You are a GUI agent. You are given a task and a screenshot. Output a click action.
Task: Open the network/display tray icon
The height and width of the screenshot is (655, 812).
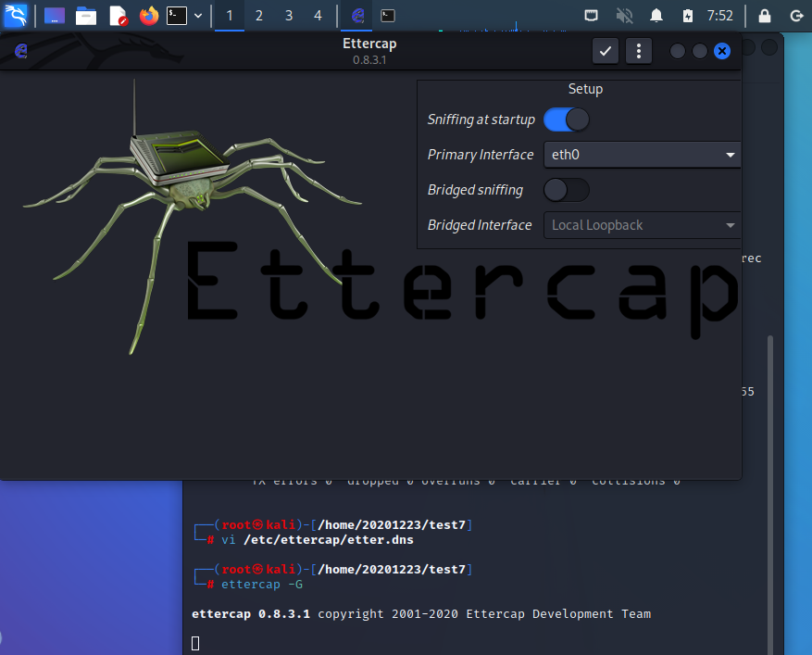[591, 16]
